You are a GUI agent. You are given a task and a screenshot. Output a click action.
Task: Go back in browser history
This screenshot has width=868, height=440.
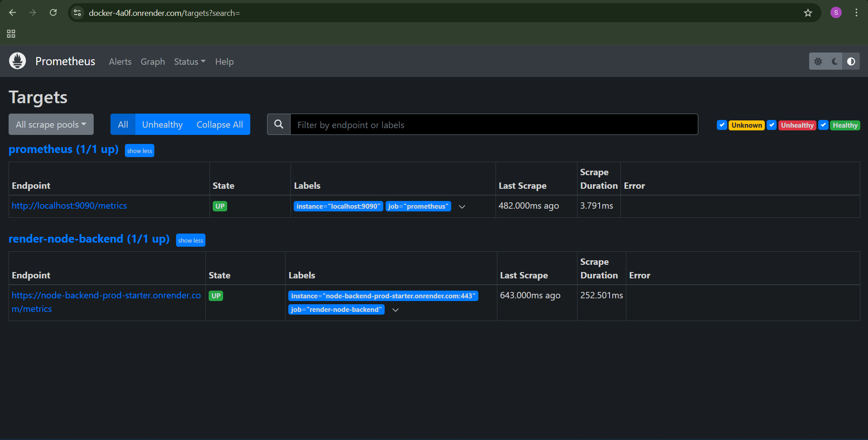tap(13, 13)
